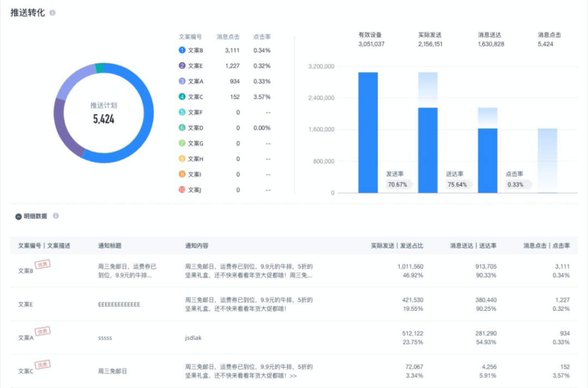Click the 文案B legend marker numbered 1

[x=182, y=50]
